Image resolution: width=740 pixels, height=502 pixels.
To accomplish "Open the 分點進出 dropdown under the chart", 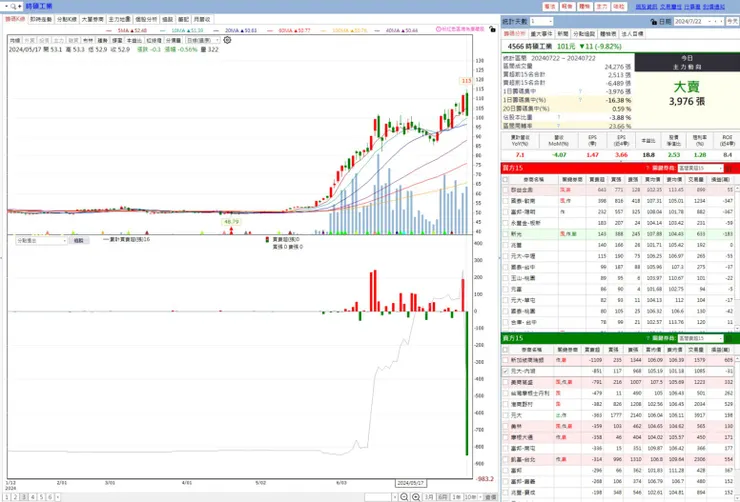I will pyautogui.click(x=42, y=241).
